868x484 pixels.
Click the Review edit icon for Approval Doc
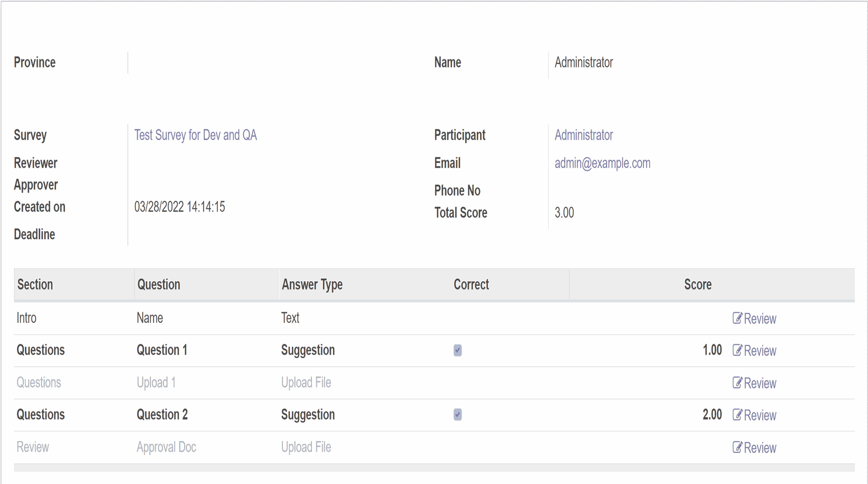(737, 448)
